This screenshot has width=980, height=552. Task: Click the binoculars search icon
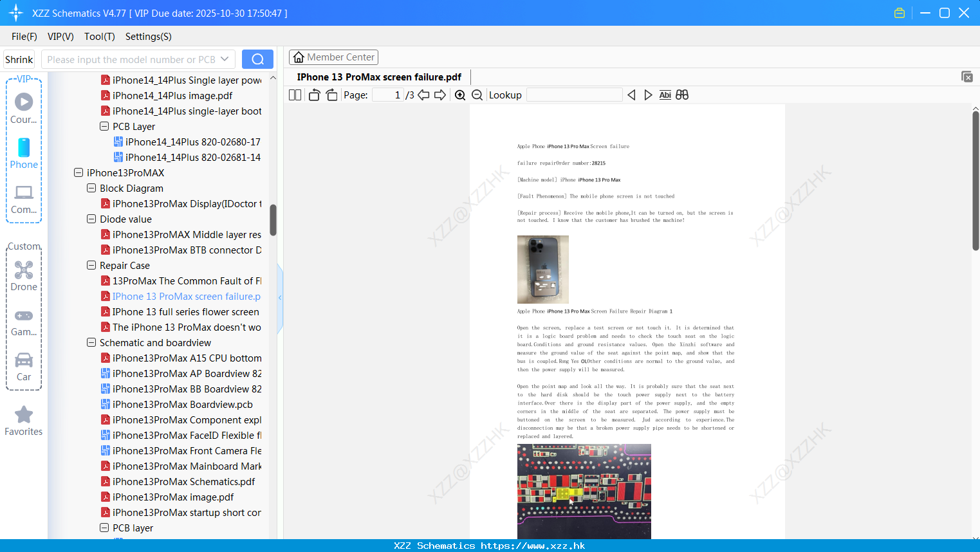(x=682, y=95)
